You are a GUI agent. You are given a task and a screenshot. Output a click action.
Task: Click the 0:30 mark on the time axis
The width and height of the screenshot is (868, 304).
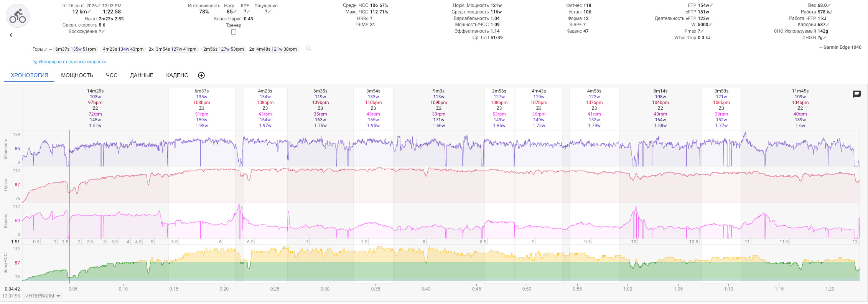[x=325, y=289]
